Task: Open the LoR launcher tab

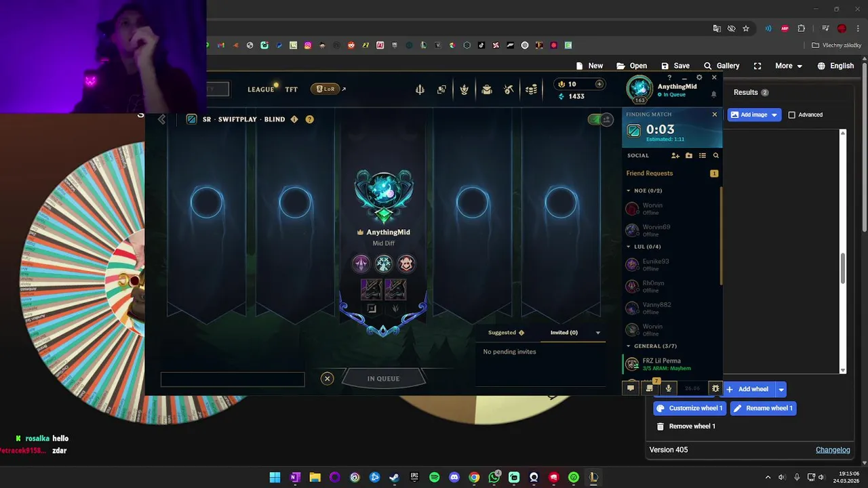Action: [325, 89]
